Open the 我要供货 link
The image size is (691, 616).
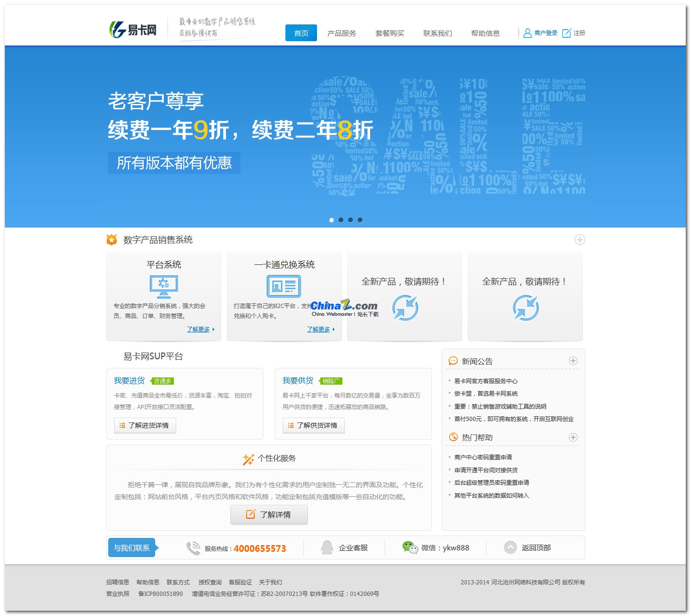298,380
